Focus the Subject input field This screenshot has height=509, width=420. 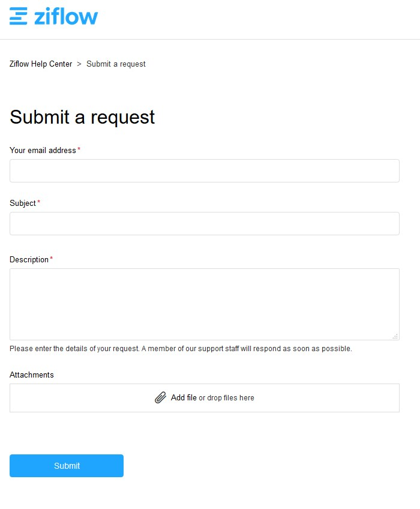205,223
